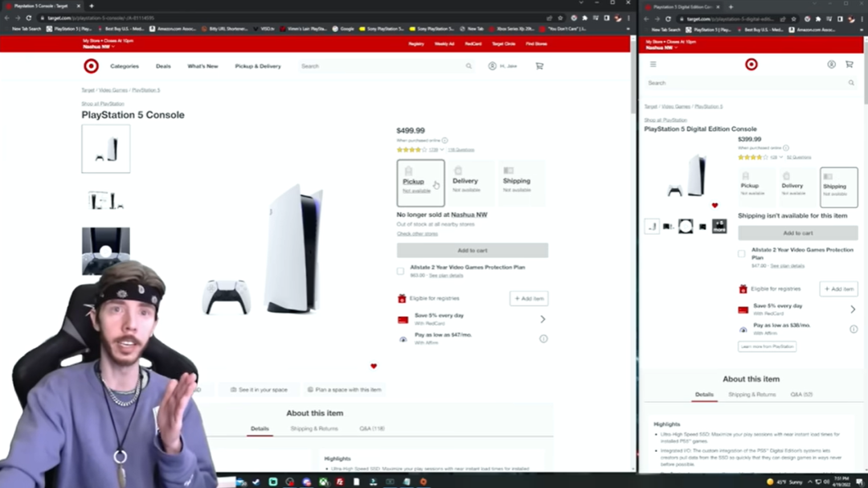
Task: Select the circled Digital Edition thumbnail
Action: tap(686, 226)
